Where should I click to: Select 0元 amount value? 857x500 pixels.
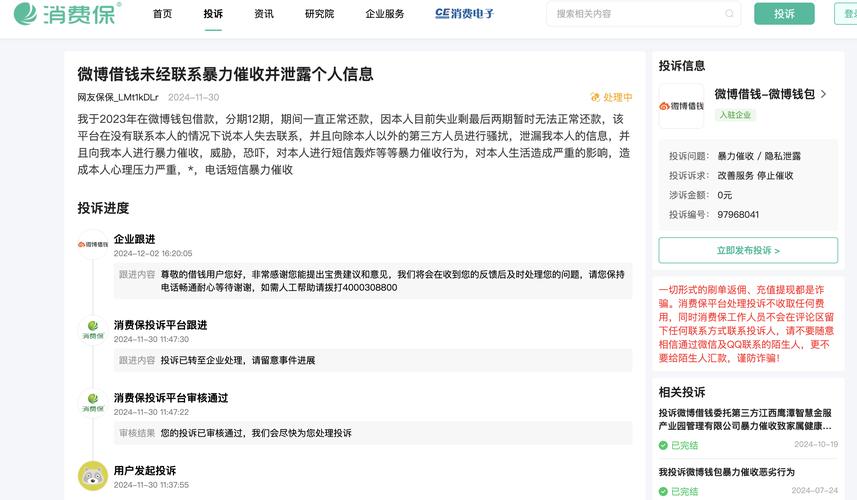pyautogui.click(x=724, y=195)
